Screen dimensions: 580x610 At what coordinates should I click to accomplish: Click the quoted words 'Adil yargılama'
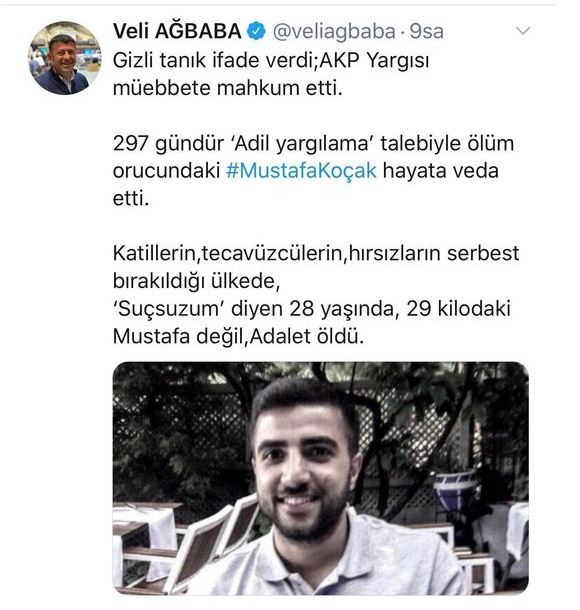pyautogui.click(x=303, y=143)
